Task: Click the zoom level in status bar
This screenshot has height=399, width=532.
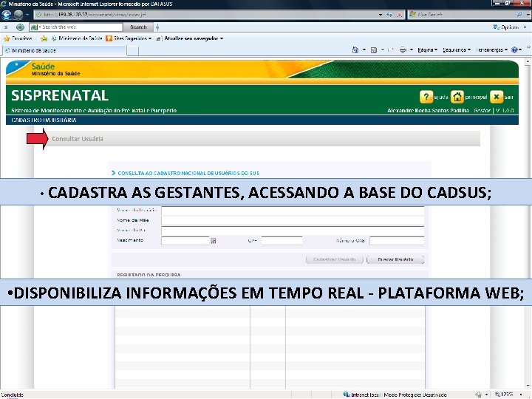Action: tap(504, 395)
